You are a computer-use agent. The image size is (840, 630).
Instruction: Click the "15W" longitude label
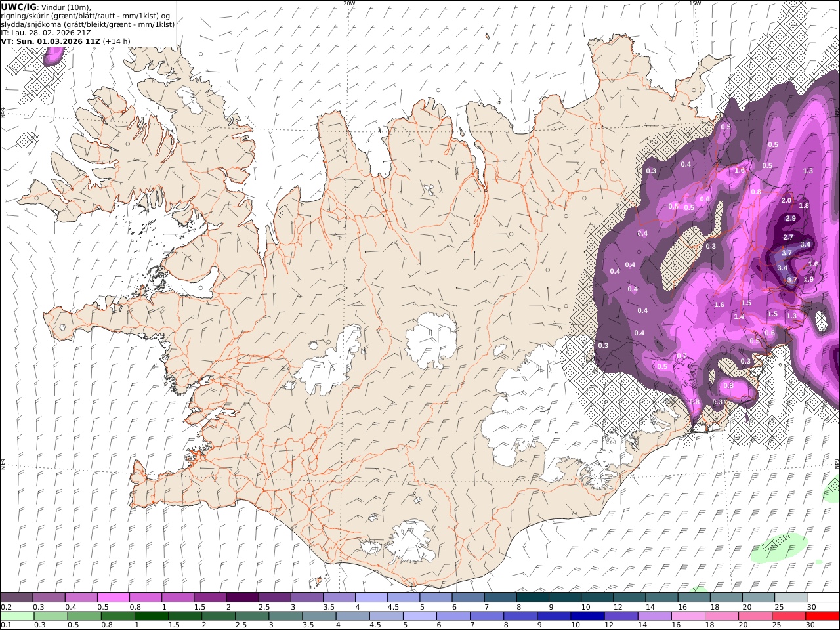click(x=695, y=3)
